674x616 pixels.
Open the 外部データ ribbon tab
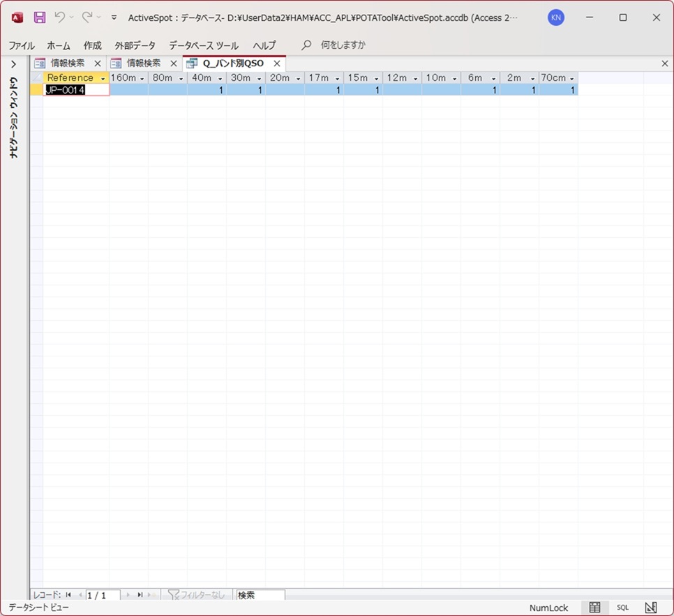pos(135,45)
